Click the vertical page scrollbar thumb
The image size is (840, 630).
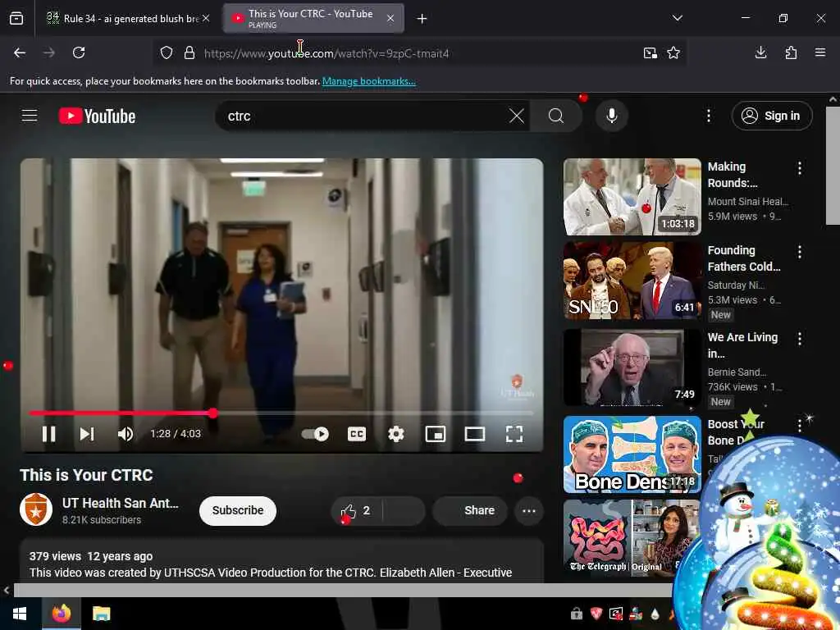click(833, 166)
